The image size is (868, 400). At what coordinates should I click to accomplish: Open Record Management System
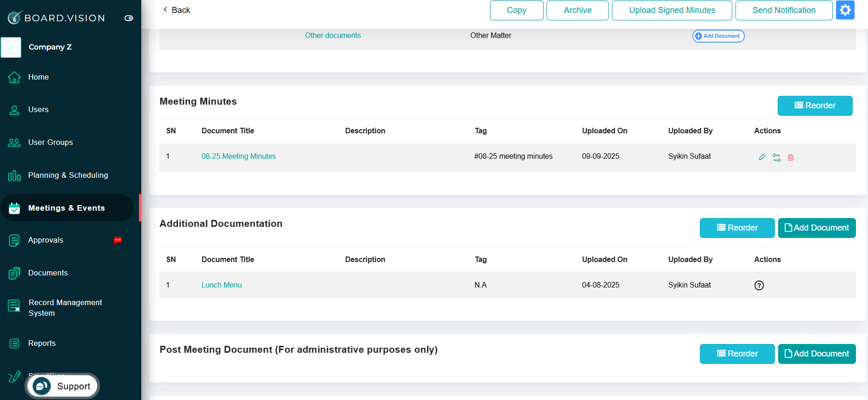coord(65,308)
